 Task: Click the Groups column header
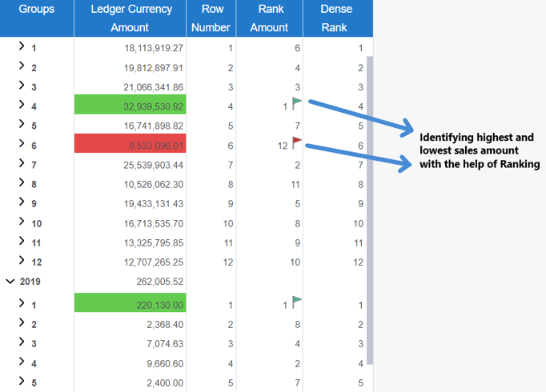(36, 10)
